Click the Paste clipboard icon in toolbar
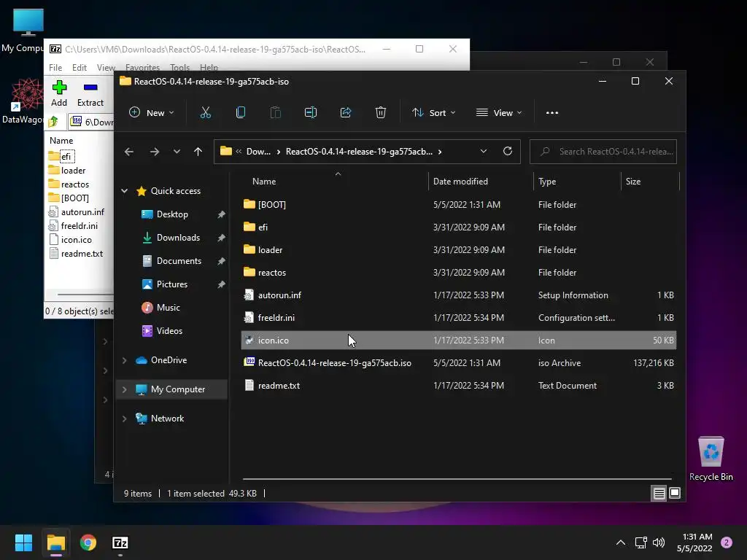 coord(275,112)
